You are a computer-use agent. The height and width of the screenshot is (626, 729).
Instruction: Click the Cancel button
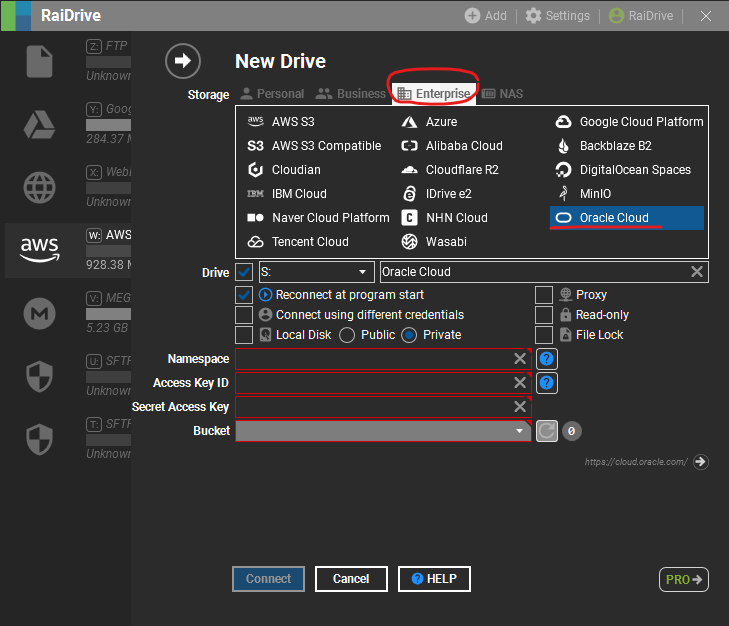351,579
